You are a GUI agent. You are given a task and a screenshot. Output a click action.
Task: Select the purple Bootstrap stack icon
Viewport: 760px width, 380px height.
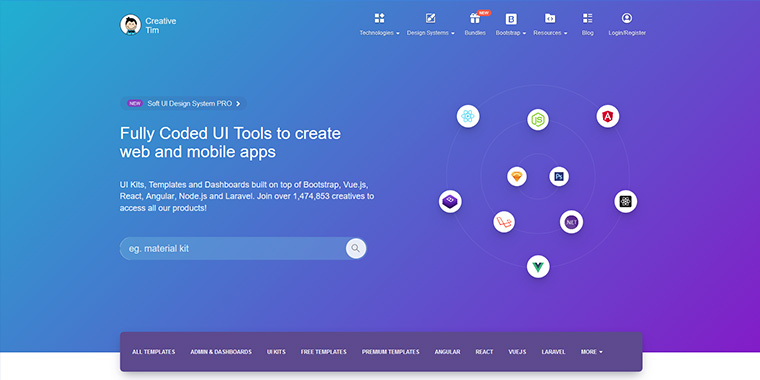click(x=450, y=201)
